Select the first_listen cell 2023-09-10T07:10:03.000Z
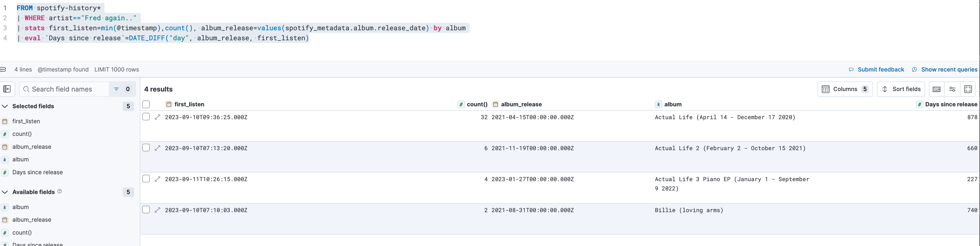Screen dimensions: 980x246 (206, 210)
